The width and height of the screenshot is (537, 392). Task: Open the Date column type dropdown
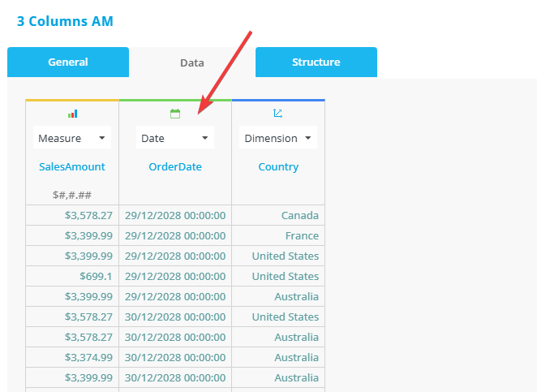(x=174, y=139)
